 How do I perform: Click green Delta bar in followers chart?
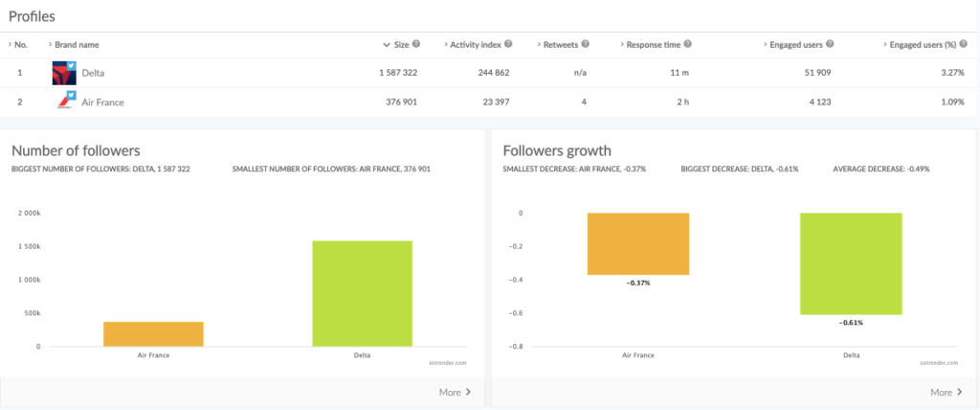point(362,293)
